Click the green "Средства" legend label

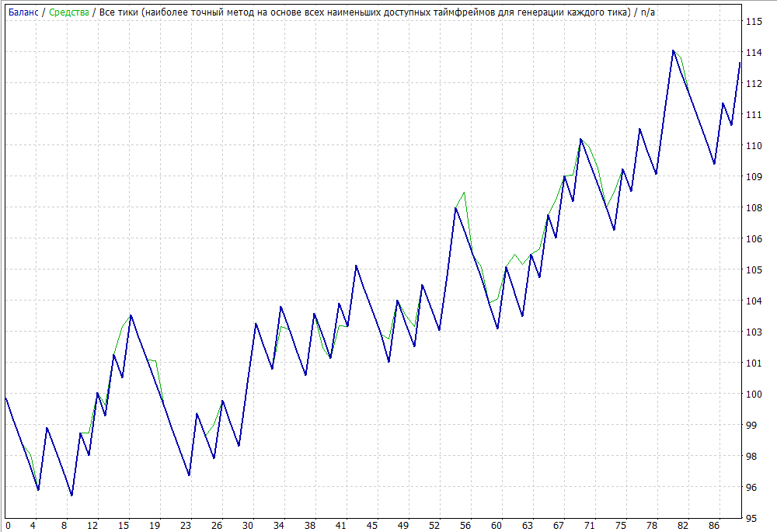pyautogui.click(x=68, y=12)
